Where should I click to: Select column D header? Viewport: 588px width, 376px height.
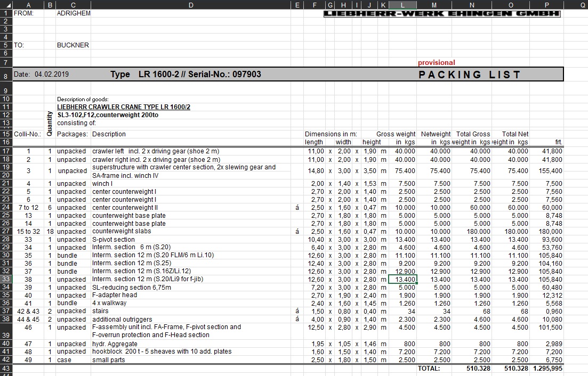191,5
